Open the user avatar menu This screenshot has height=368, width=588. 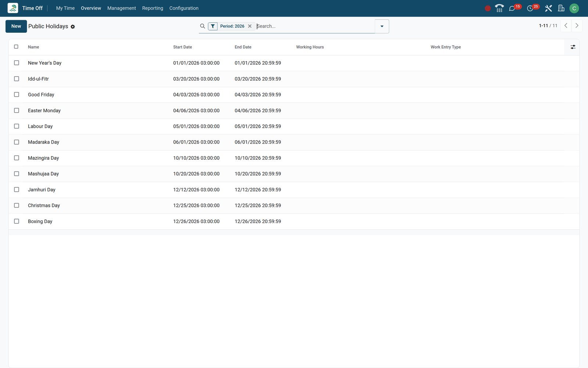click(x=574, y=8)
